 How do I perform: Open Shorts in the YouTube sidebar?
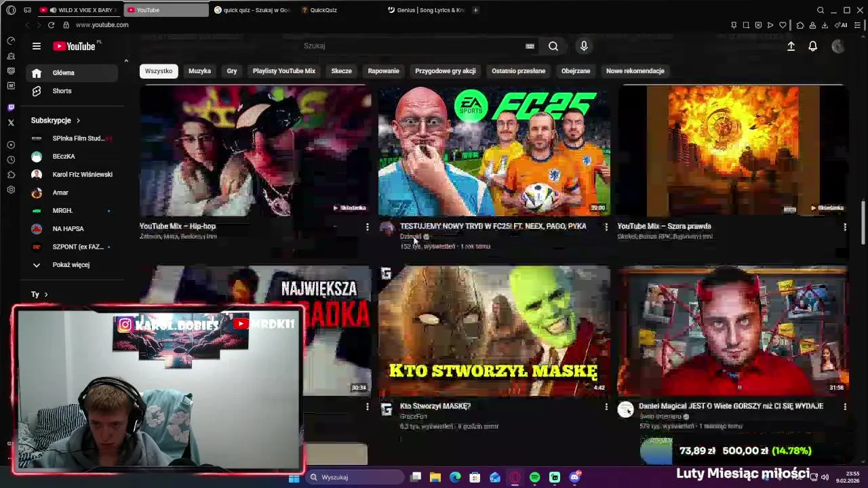tap(72, 91)
